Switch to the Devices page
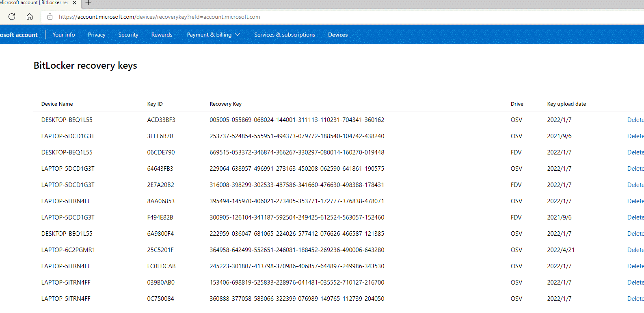This screenshot has height=313, width=644. click(338, 35)
